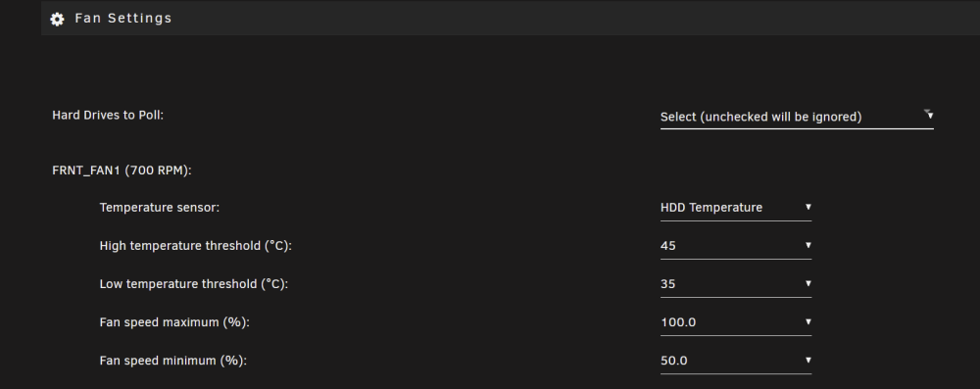Click the Hard Drives to Poll label
Viewport: 980px width, 389px height.
108,115
